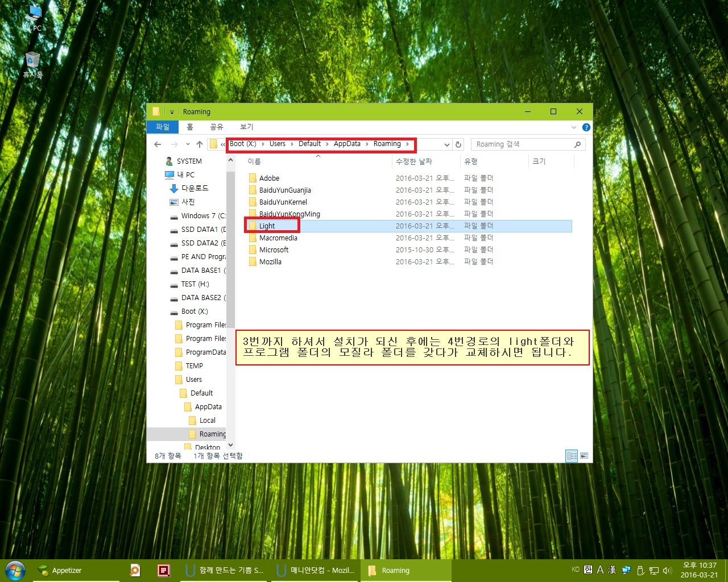
Task: Open volume control in system tray
Action: (x=667, y=570)
